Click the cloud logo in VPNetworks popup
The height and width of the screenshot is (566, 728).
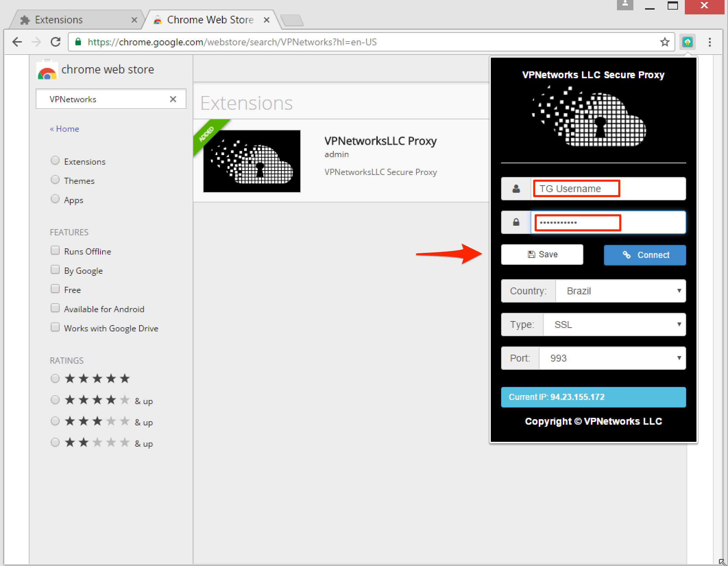coord(589,117)
